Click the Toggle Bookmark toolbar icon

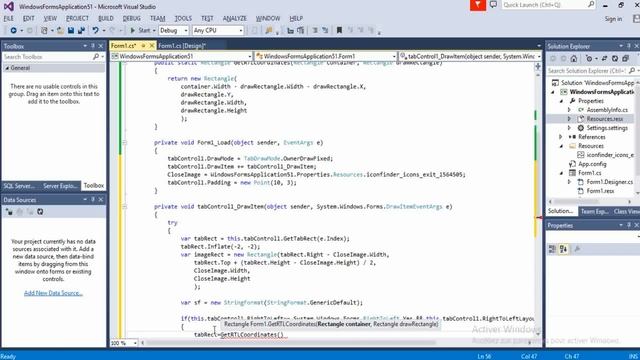pos(339,31)
